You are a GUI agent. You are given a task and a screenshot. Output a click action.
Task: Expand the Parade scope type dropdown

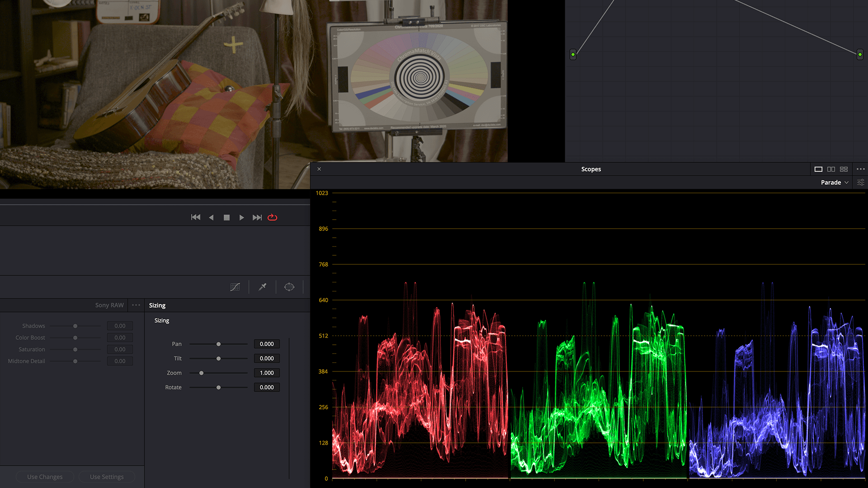pyautogui.click(x=835, y=183)
